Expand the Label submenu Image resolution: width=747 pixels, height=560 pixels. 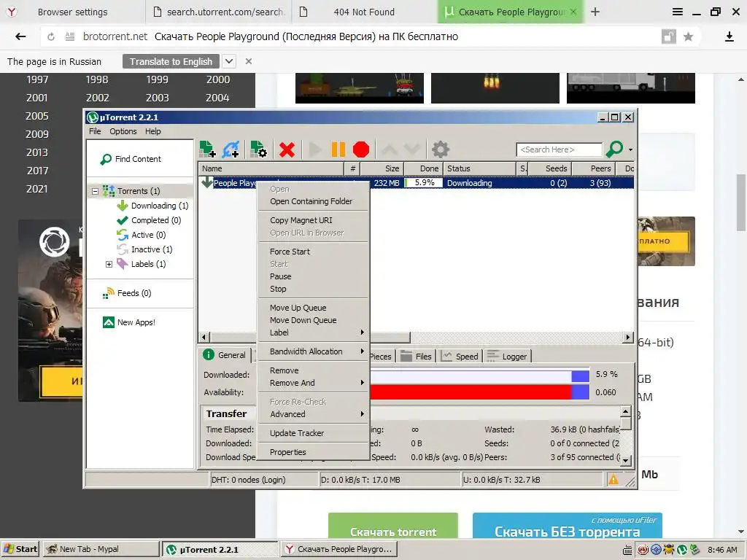[x=313, y=332]
